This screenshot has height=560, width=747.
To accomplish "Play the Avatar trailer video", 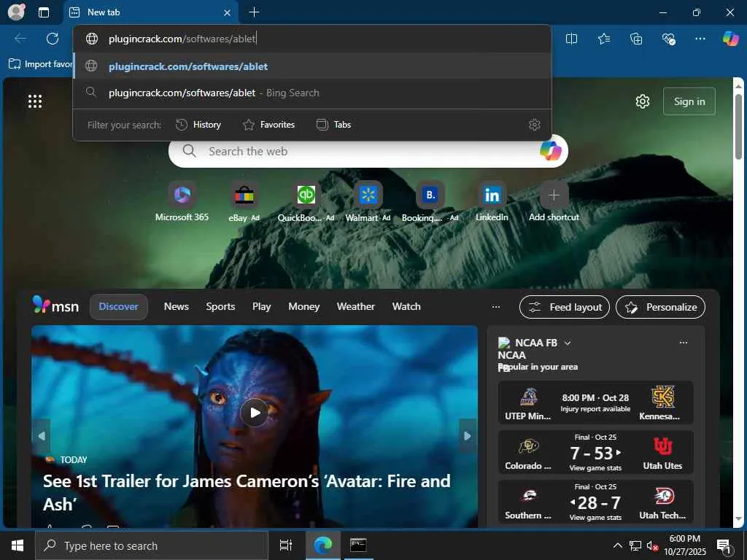I will pos(255,413).
